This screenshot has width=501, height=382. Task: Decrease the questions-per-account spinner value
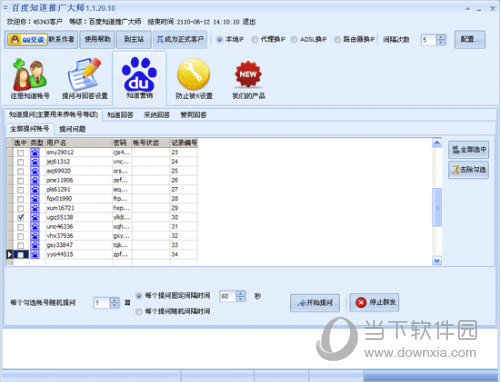tap(114, 305)
